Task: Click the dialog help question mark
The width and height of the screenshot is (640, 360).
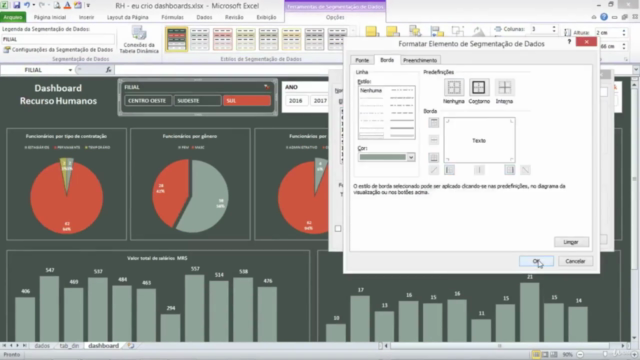Action: click(x=569, y=42)
